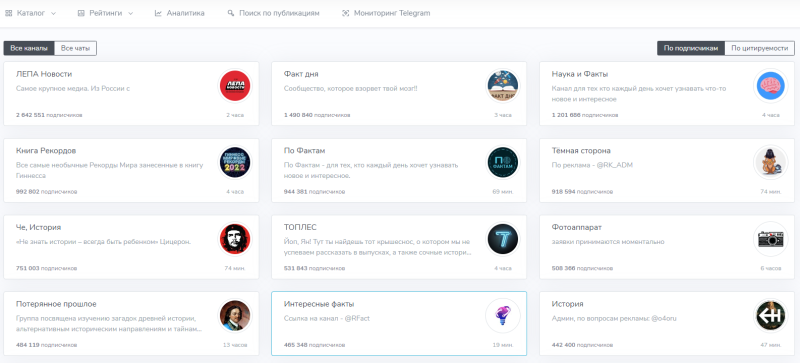The width and height of the screenshot is (800, 363).
Task: Expand the Рейтинги dropdown menu
Action: (x=106, y=13)
